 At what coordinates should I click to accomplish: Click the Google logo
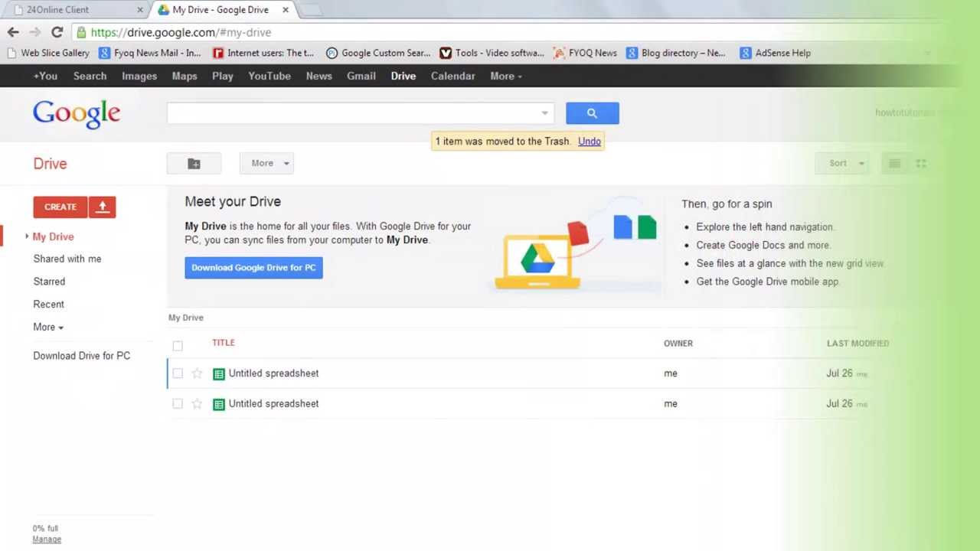(77, 114)
